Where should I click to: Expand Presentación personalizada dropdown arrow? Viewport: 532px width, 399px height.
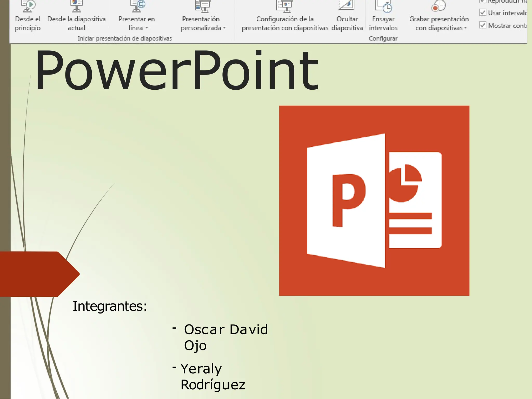[224, 28]
